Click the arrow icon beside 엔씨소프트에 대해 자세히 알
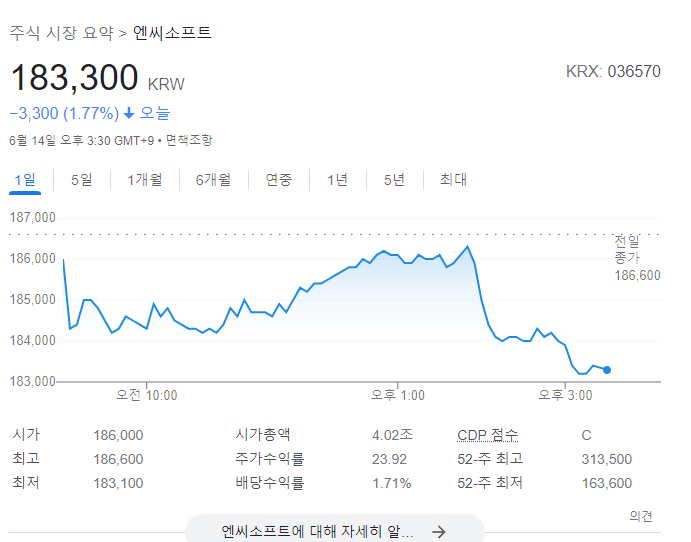The image size is (691, 542). pos(438,532)
